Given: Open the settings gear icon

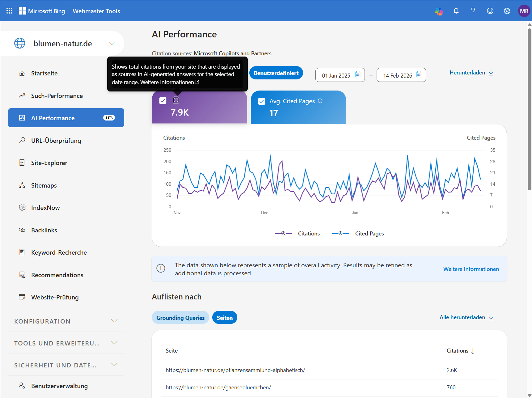Looking at the screenshot, I should pyautogui.click(x=507, y=11).
